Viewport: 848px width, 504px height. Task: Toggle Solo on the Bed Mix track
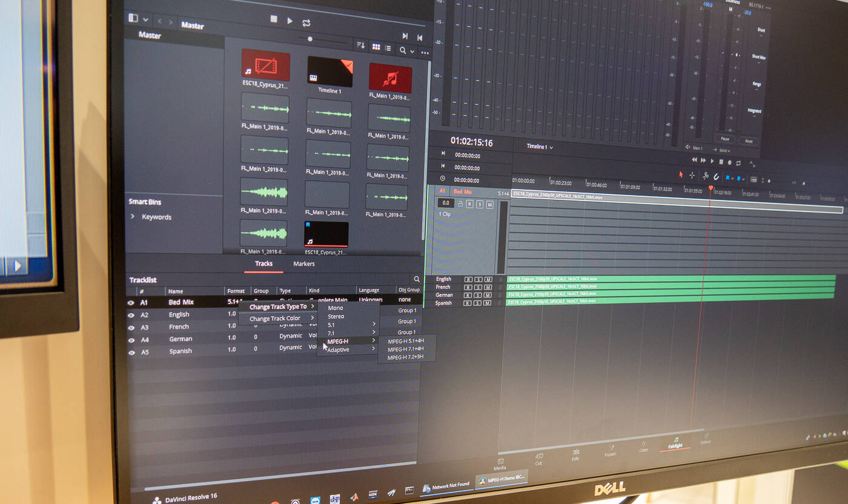click(x=479, y=204)
